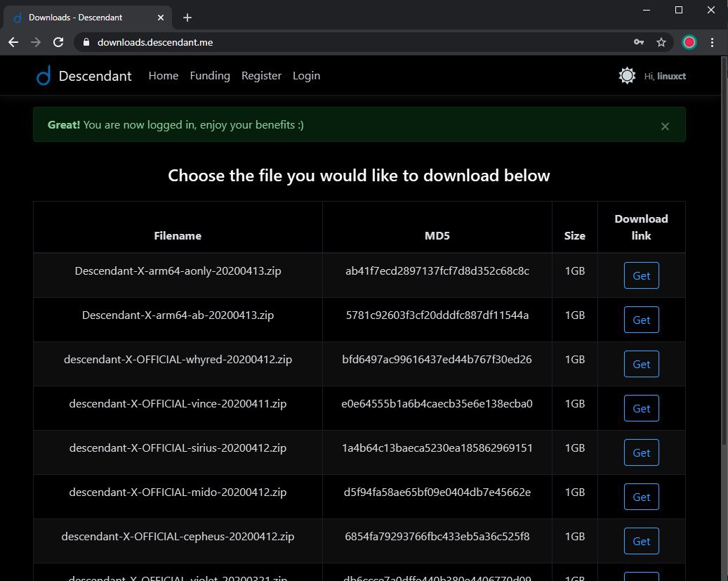Select filename descendant-X-OFFICIAL-sirius-20200412.zip
The image size is (728, 581).
(x=178, y=448)
